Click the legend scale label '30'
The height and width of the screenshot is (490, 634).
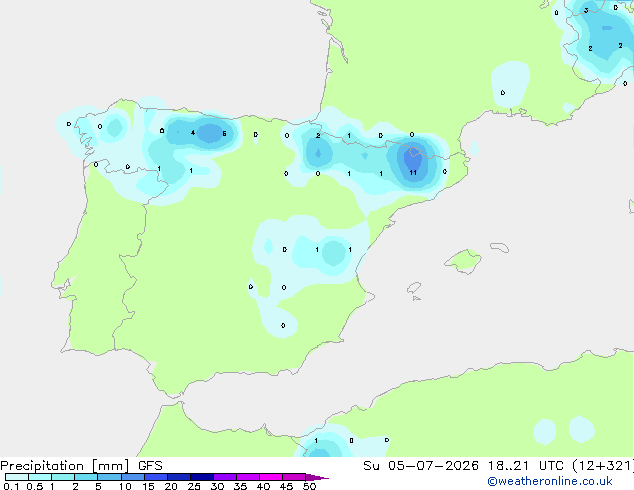217,486
